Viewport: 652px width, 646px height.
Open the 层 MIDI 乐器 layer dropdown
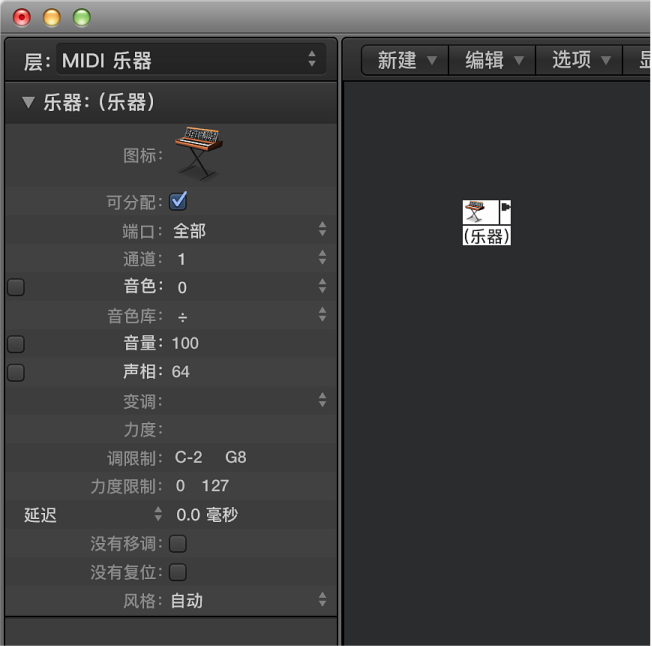191,59
